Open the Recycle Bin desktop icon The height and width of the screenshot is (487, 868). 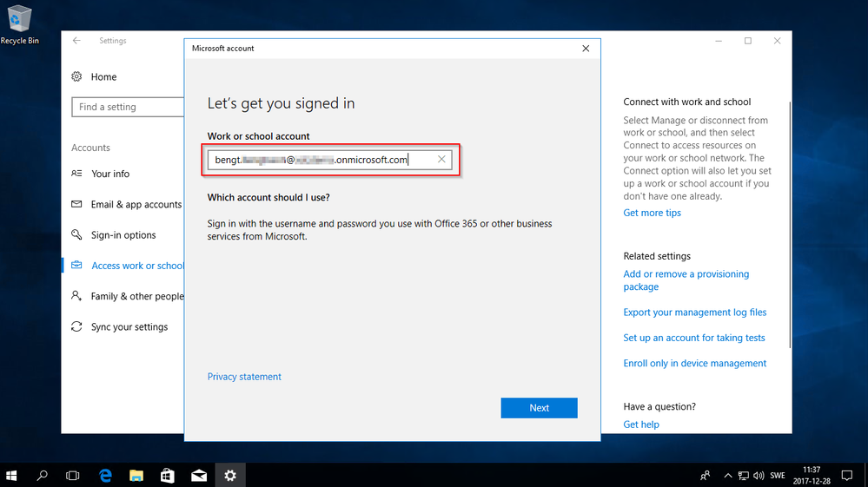point(19,24)
